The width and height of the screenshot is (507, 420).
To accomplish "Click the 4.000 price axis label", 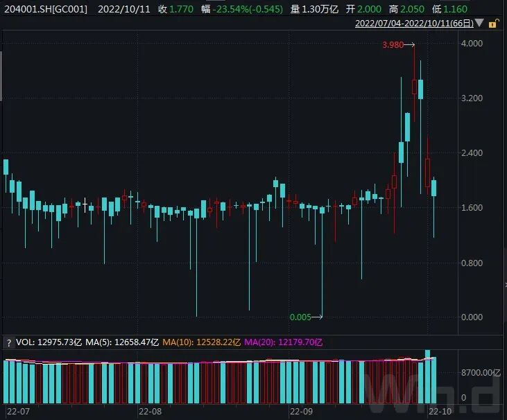I will coord(472,43).
